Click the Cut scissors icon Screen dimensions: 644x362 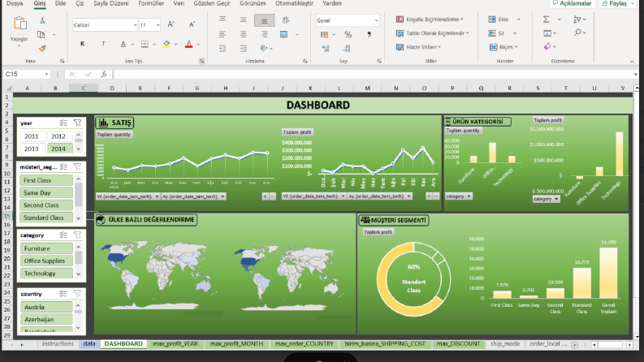(x=42, y=20)
